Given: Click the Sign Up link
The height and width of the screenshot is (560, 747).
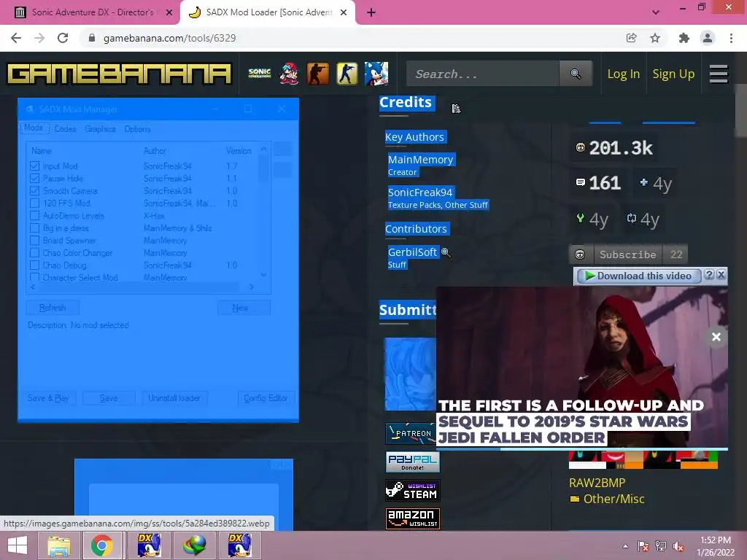Looking at the screenshot, I should [673, 74].
